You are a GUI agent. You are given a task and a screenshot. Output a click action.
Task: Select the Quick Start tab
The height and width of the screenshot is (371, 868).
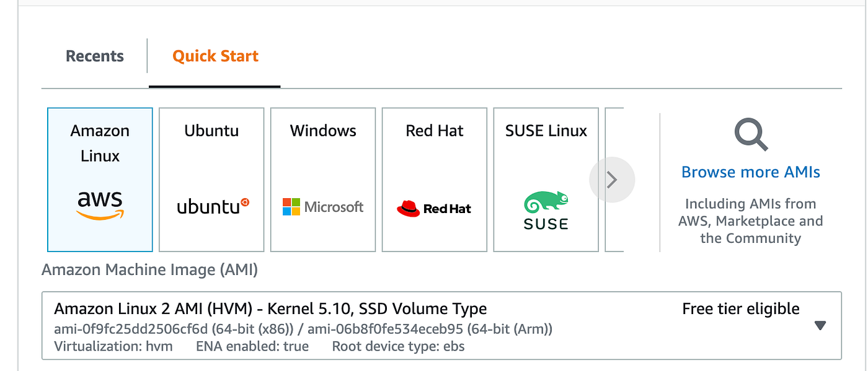coord(215,56)
